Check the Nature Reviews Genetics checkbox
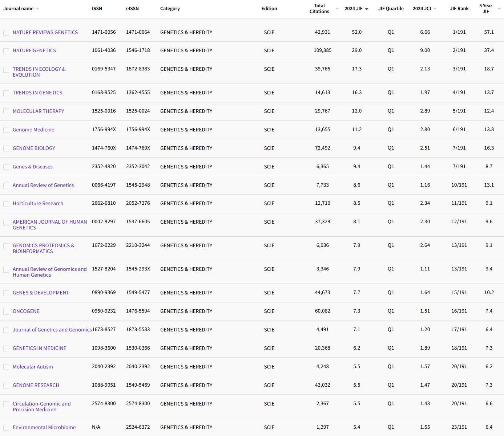Image resolution: width=504 pixels, height=436 pixels. [6, 33]
